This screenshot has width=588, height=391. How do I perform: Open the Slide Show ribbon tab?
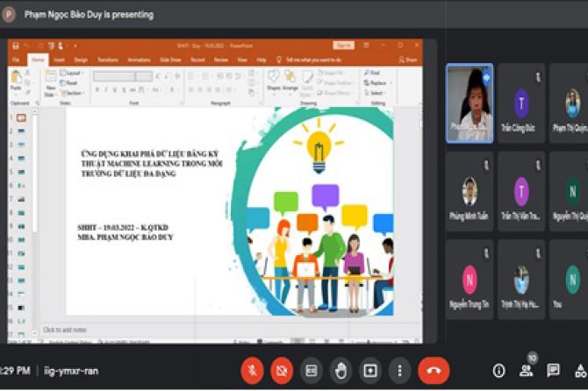pyautogui.click(x=170, y=60)
